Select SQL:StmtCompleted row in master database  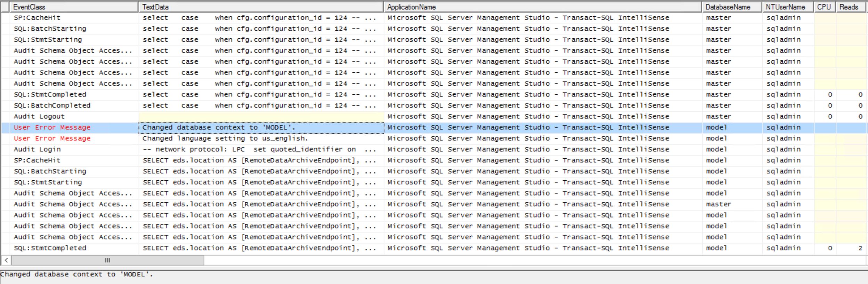434,95
